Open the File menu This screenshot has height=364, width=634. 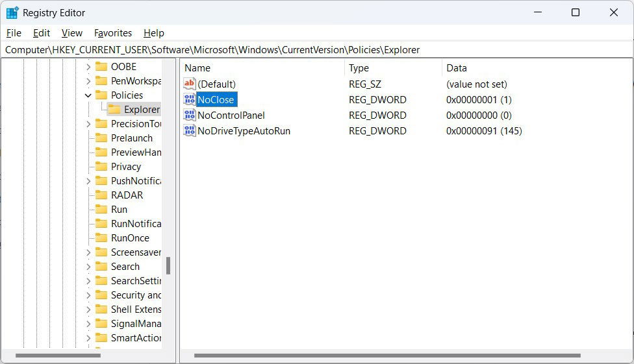(14, 33)
